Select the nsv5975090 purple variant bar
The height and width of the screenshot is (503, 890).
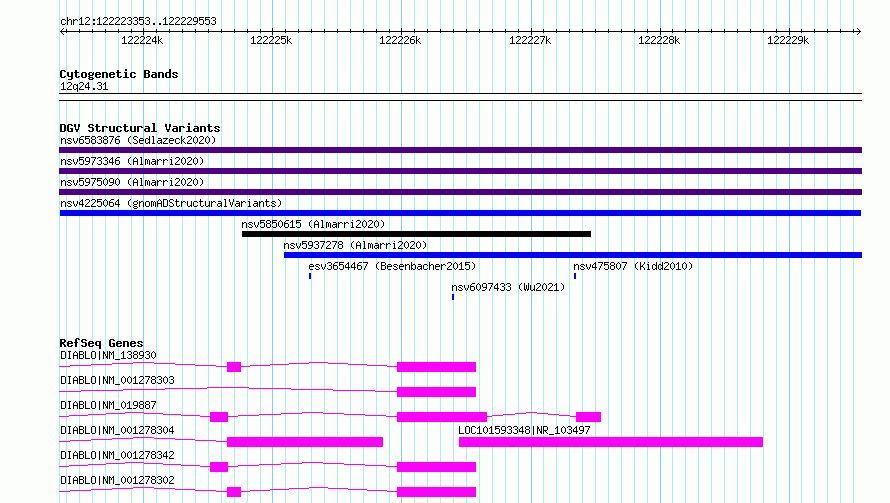(x=460, y=192)
